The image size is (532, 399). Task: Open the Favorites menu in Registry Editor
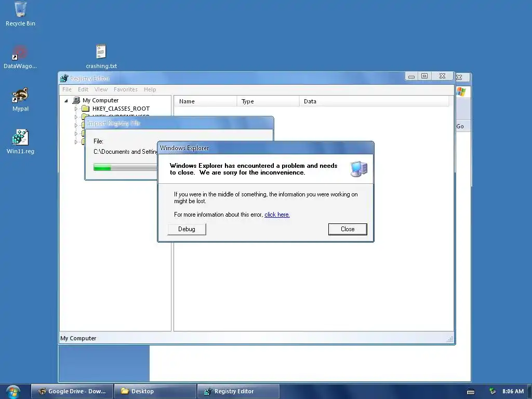126,89
